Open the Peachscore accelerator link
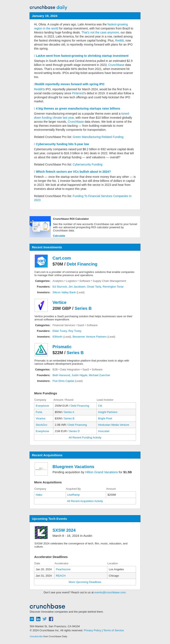 click(x=63, y=569)
